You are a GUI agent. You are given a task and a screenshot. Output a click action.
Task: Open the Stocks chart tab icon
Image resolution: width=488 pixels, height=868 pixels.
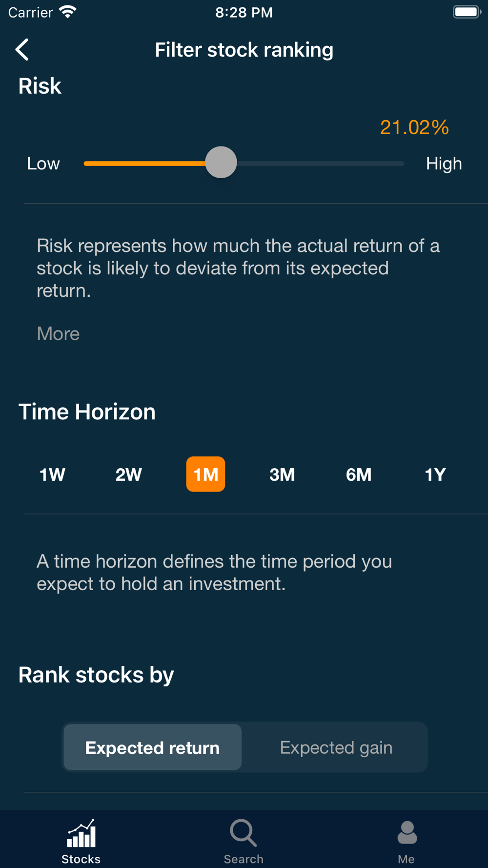81,833
